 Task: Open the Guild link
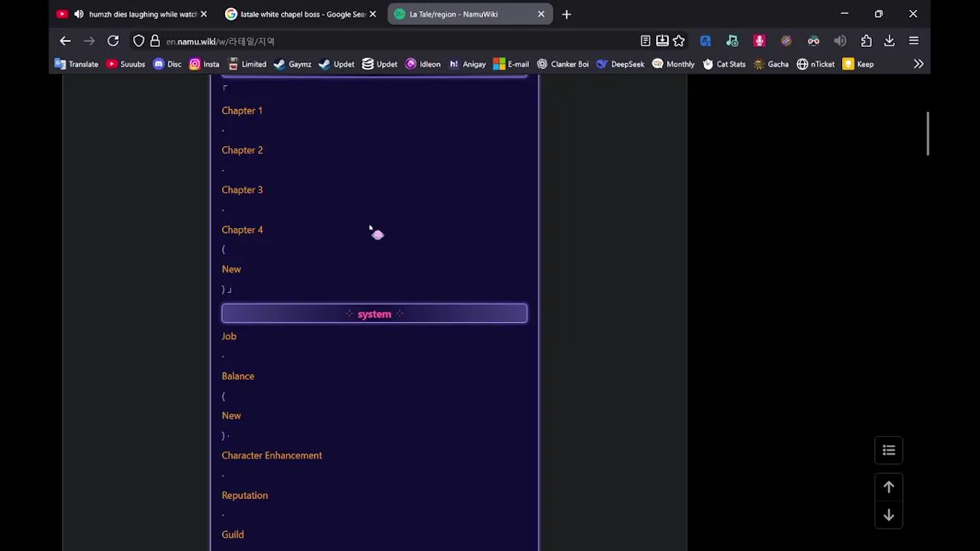[233, 535]
